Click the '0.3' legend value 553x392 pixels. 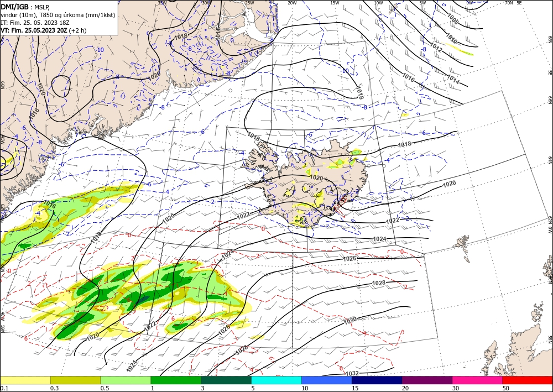[54, 388]
